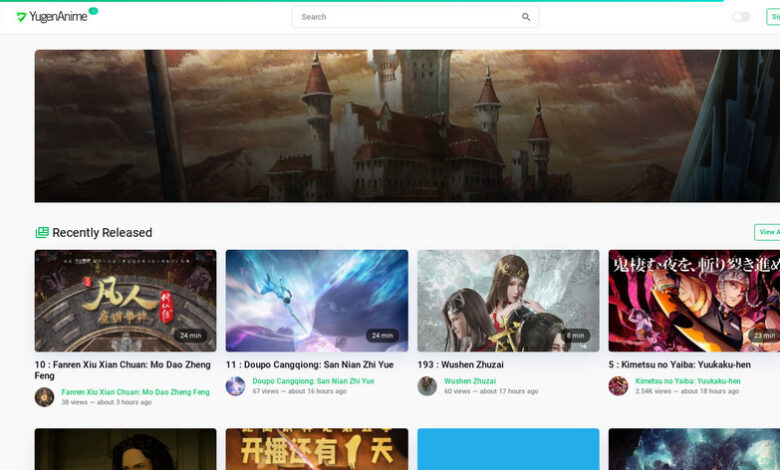Click Wushen Zhuzai round avatar

click(x=427, y=386)
